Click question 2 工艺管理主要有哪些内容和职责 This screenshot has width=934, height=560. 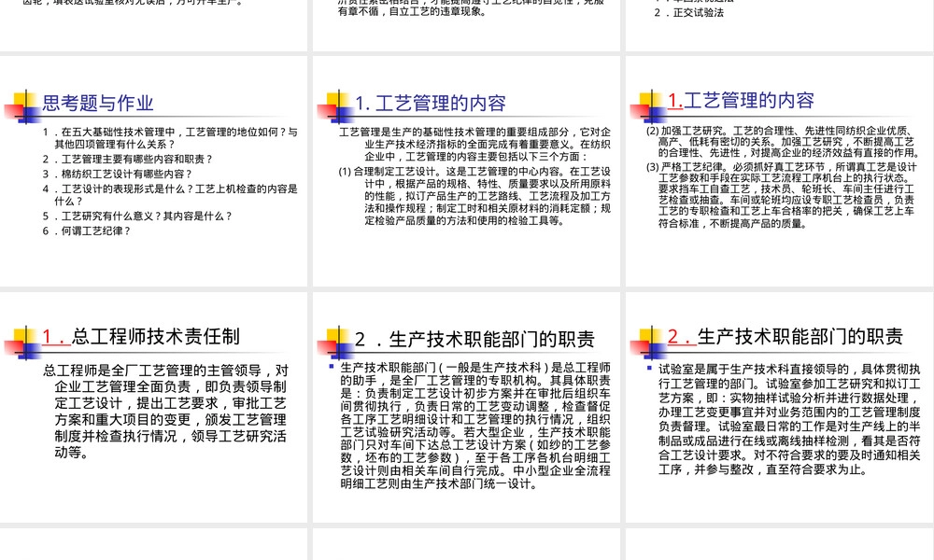[127, 160]
